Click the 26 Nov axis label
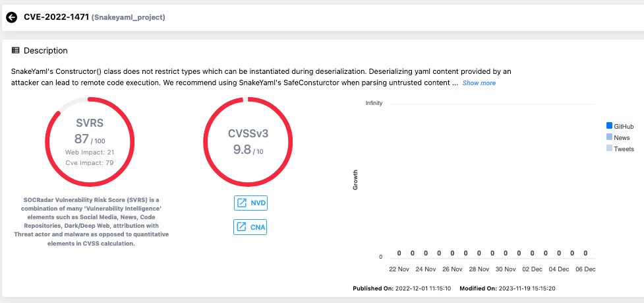This screenshot has height=303, width=644. tap(452, 269)
